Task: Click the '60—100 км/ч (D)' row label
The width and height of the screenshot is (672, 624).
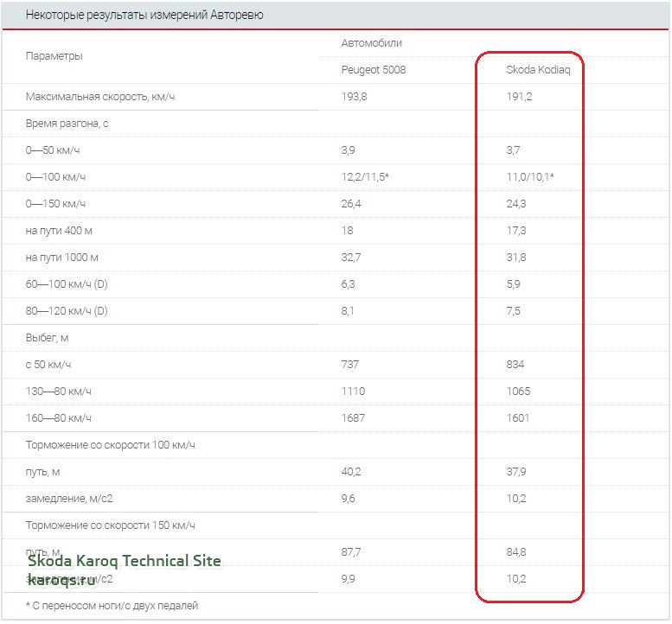Action: (67, 284)
